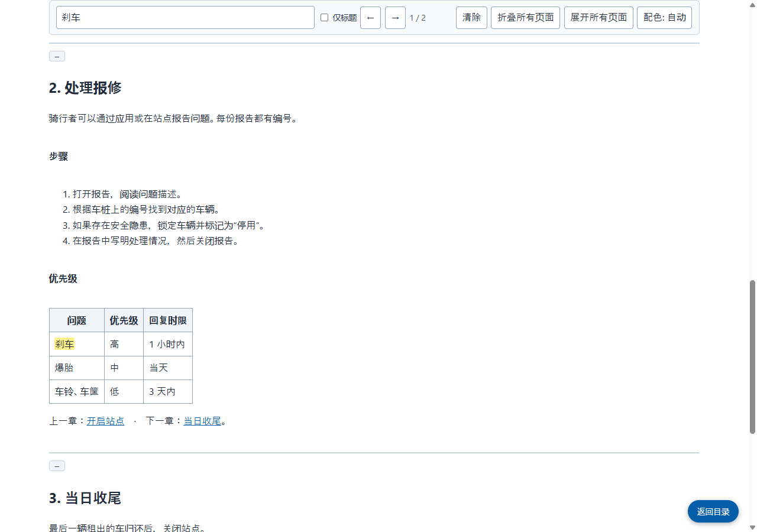Click the highlighted 刹车 table cell
The height and width of the screenshot is (532, 757).
[76, 344]
